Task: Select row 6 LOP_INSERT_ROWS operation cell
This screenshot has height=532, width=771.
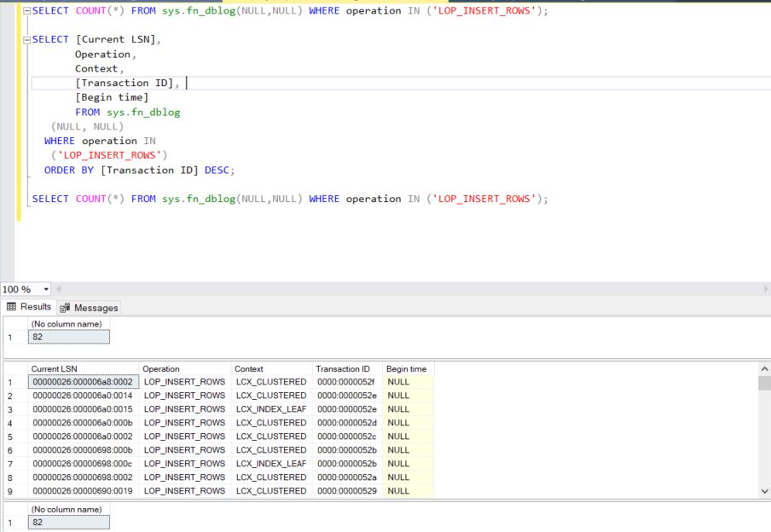Action: coord(185,450)
